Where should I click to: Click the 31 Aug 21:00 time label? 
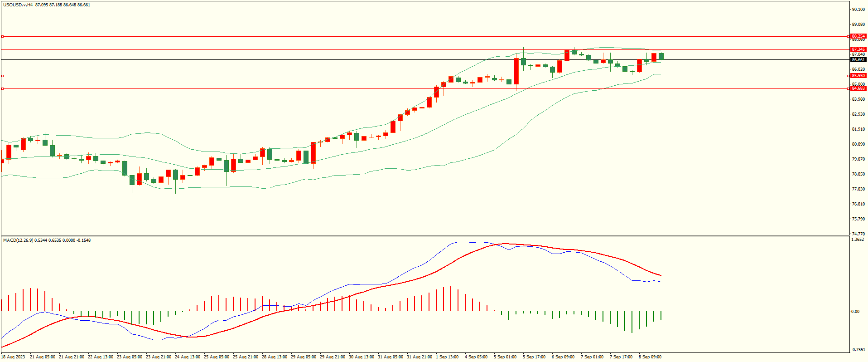tap(420, 357)
